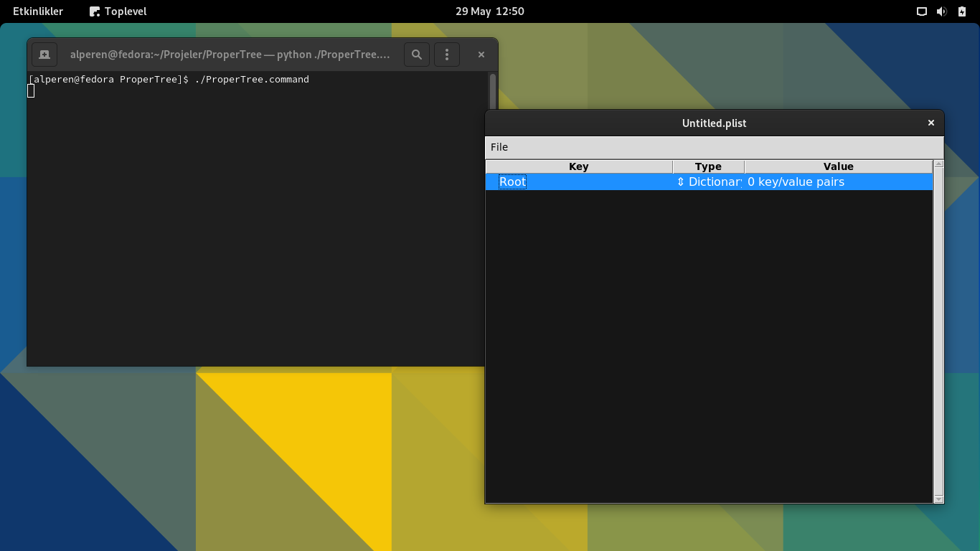Screen dimensions: 980x551
Task: Open the clock and calendar panel
Action: [x=490, y=11]
